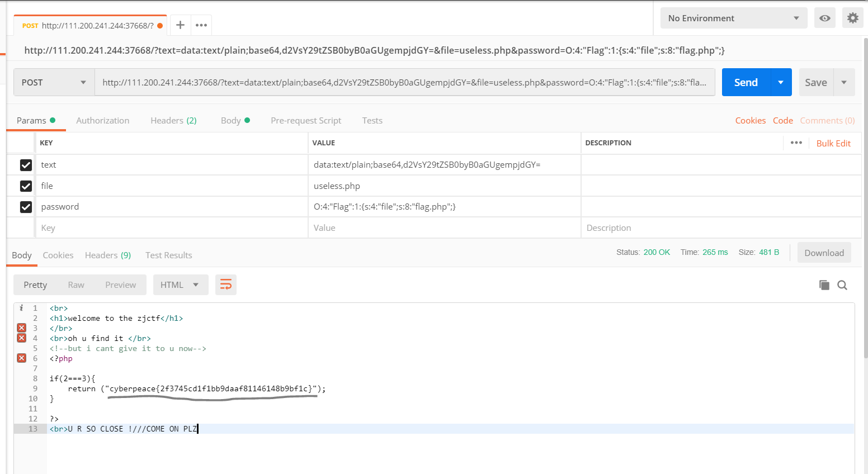868x474 pixels.
Task: Click the useless.php value cell
Action: point(445,186)
